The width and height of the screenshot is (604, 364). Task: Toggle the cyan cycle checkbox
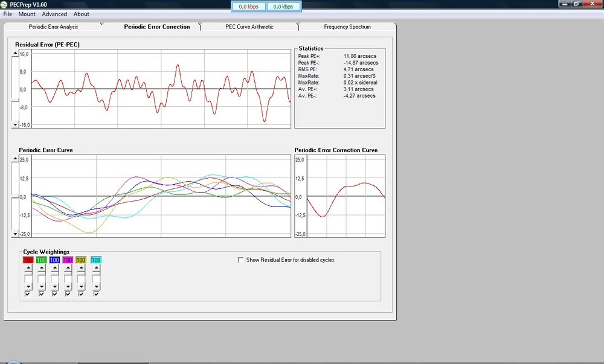pos(96,294)
